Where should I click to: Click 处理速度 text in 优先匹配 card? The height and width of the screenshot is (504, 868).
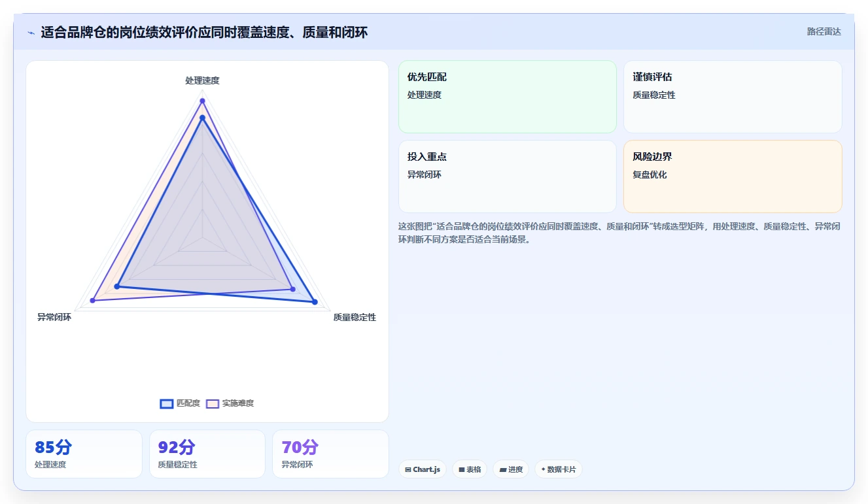point(425,95)
